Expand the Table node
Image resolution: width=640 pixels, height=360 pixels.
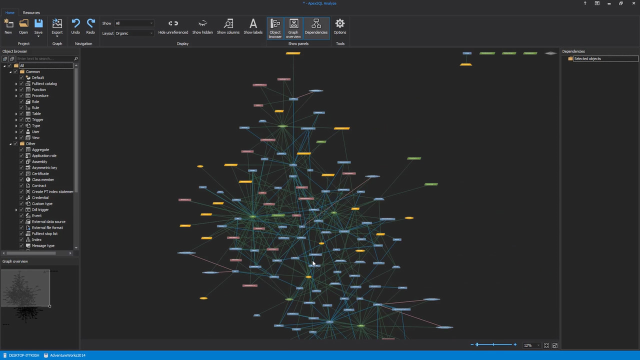click(x=16, y=114)
